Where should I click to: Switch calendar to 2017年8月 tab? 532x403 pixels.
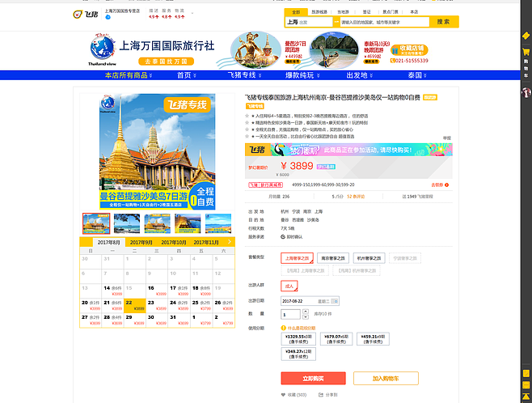109,243
